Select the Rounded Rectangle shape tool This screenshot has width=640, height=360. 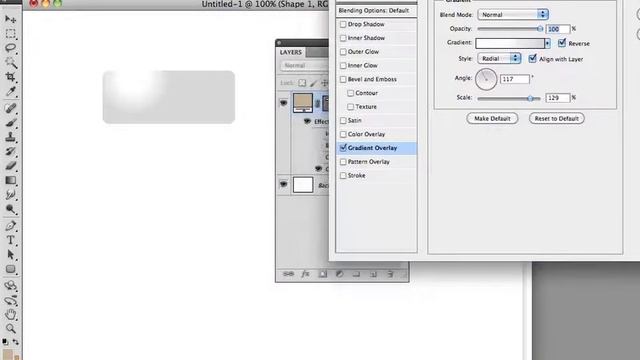[11, 269]
